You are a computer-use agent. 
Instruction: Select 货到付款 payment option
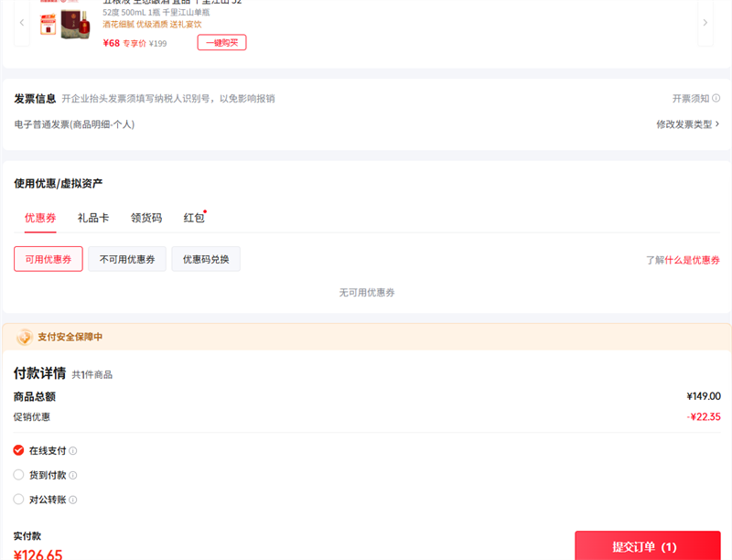pos(19,475)
